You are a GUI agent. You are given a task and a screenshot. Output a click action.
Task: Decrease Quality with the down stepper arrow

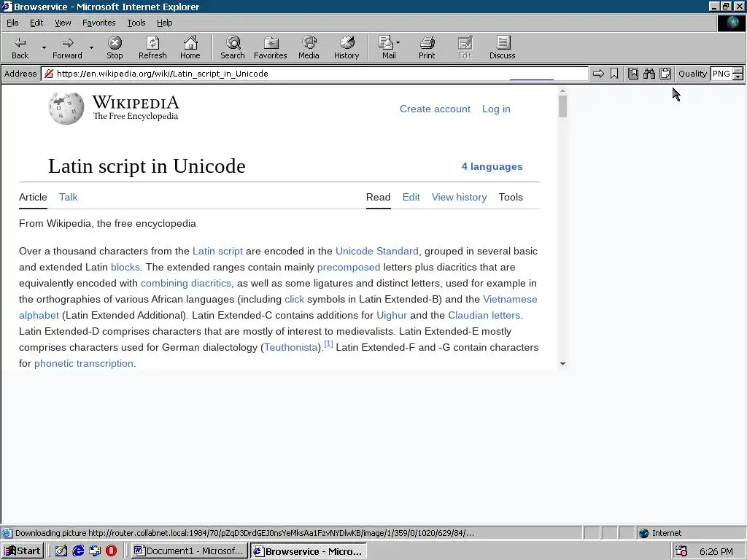point(738,77)
